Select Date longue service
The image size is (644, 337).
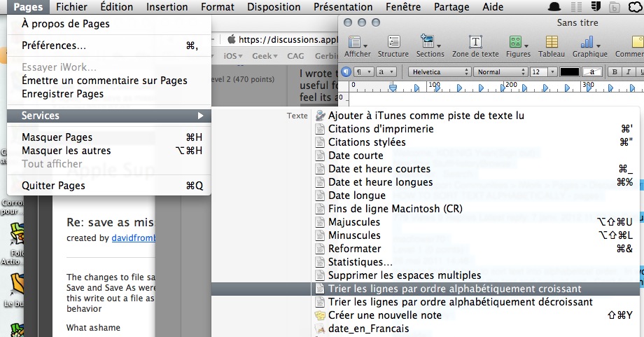(x=475, y=195)
